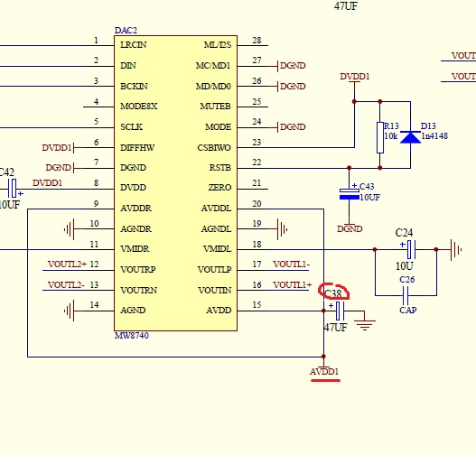Select the 10U value of C24

click(405, 266)
